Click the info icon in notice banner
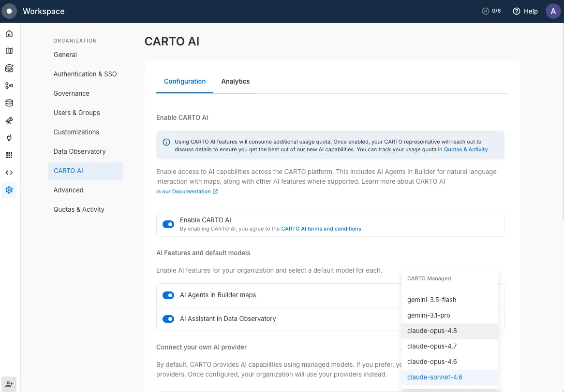This screenshot has height=392, width=564. tap(166, 142)
